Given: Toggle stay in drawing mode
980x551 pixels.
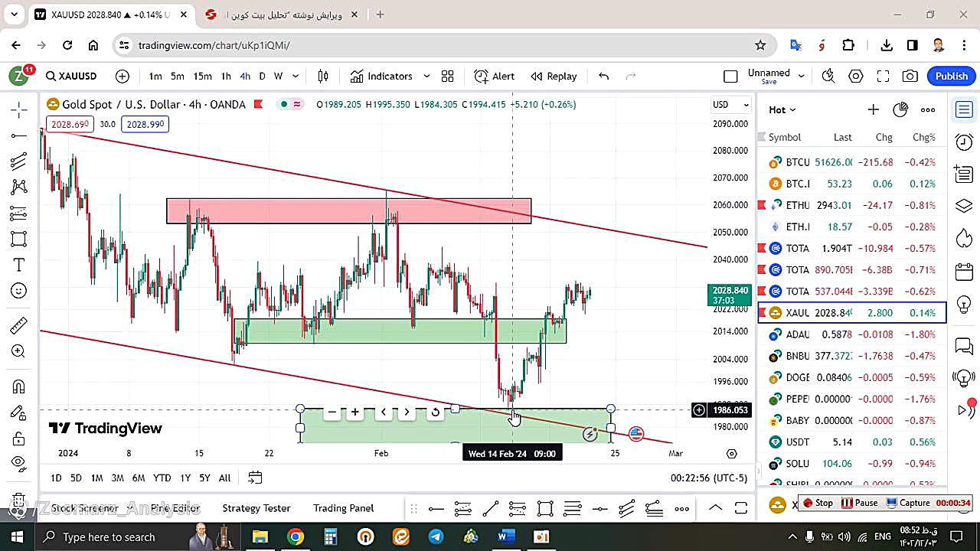Looking at the screenshot, I should click(x=18, y=412).
